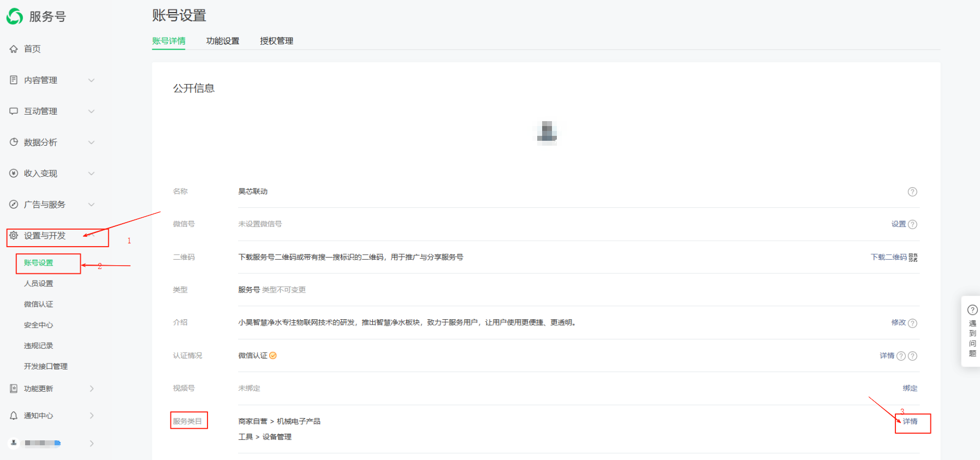Click QR code icon beside 下载二维码

pyautogui.click(x=913, y=258)
